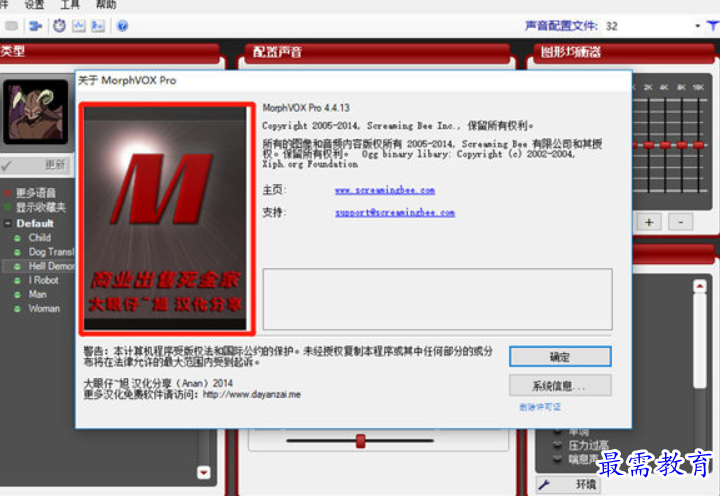This screenshot has height=496, width=720.
Task: Click the 16K equalizer slider handle
Action: [x=699, y=146]
